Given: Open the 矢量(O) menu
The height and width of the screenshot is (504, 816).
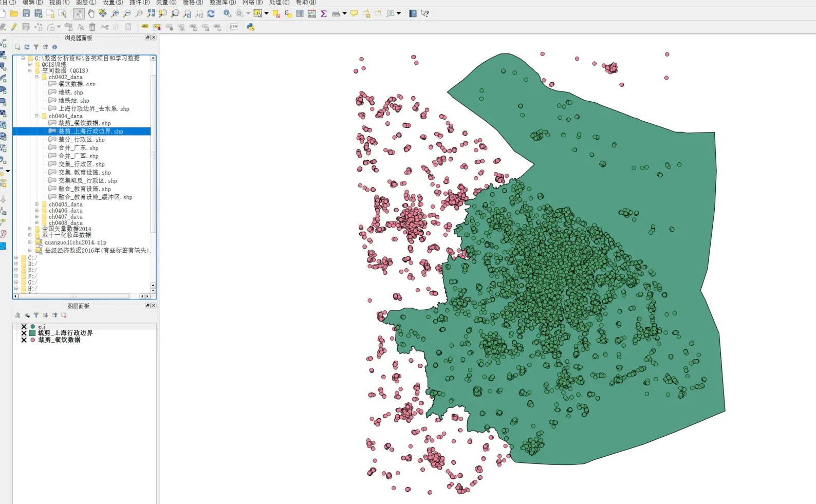Looking at the screenshot, I should (x=166, y=3).
